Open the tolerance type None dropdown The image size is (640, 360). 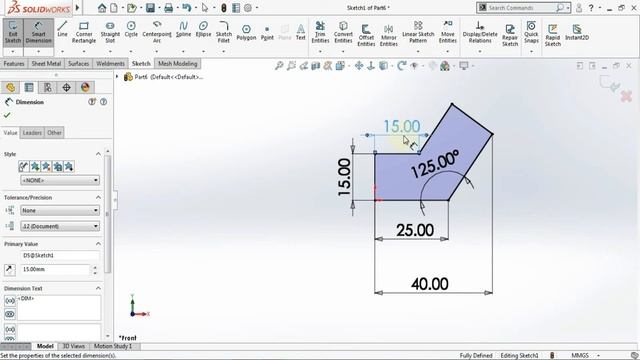pyautogui.click(x=60, y=210)
